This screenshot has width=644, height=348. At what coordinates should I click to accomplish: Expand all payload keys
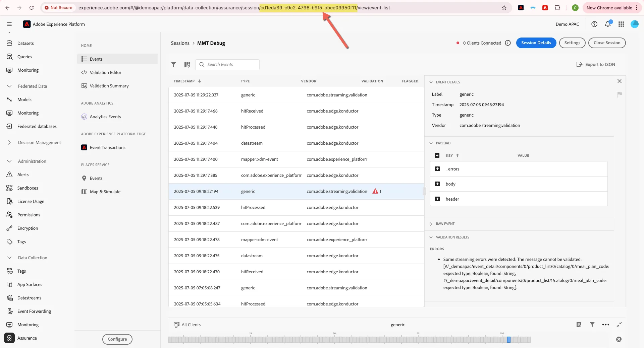pos(437,155)
